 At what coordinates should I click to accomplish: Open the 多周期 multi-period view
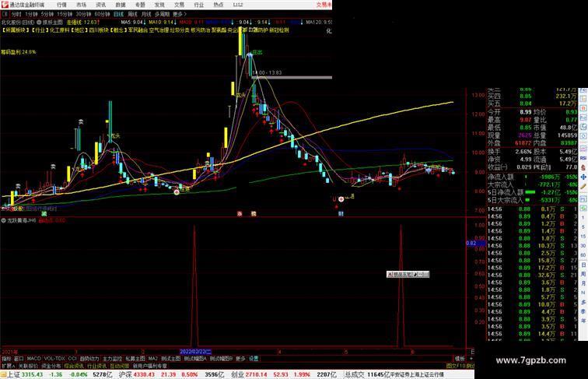(162, 14)
